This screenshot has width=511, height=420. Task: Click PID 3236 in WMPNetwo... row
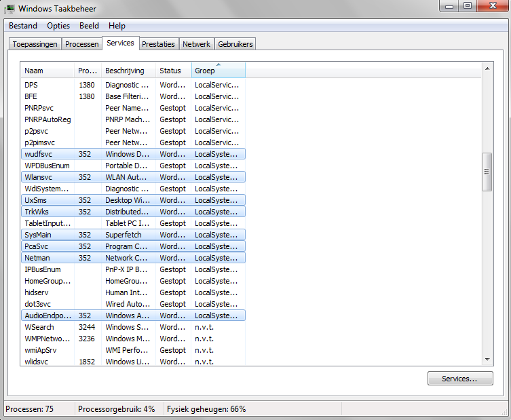tap(87, 339)
